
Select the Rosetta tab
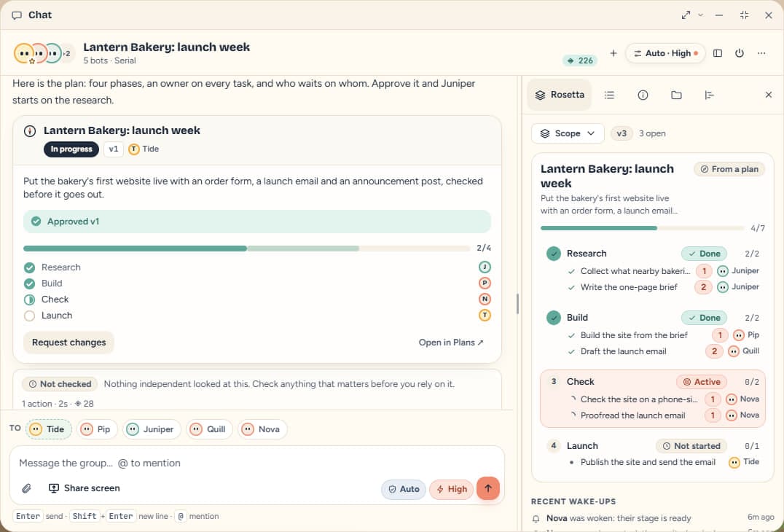[x=560, y=95]
